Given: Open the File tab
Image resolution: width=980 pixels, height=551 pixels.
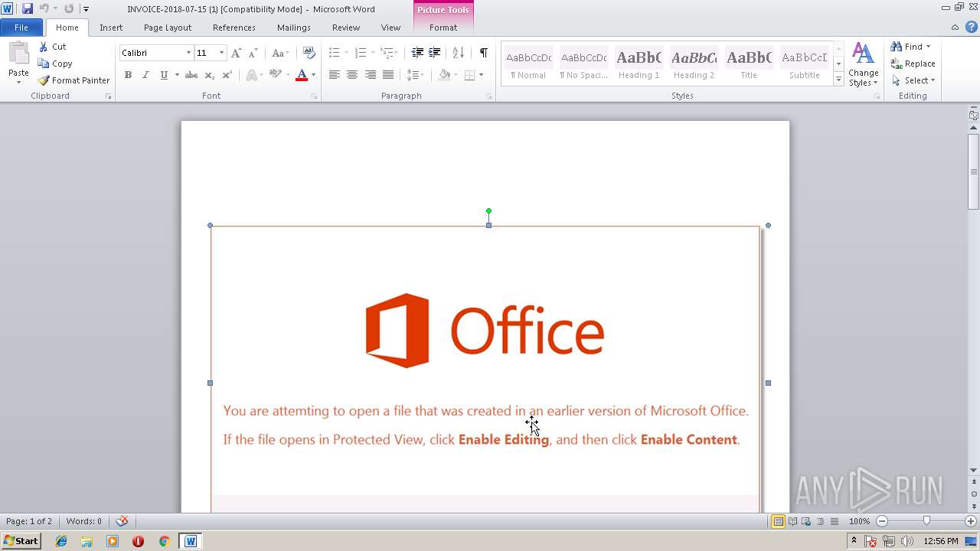Looking at the screenshot, I should point(21,28).
